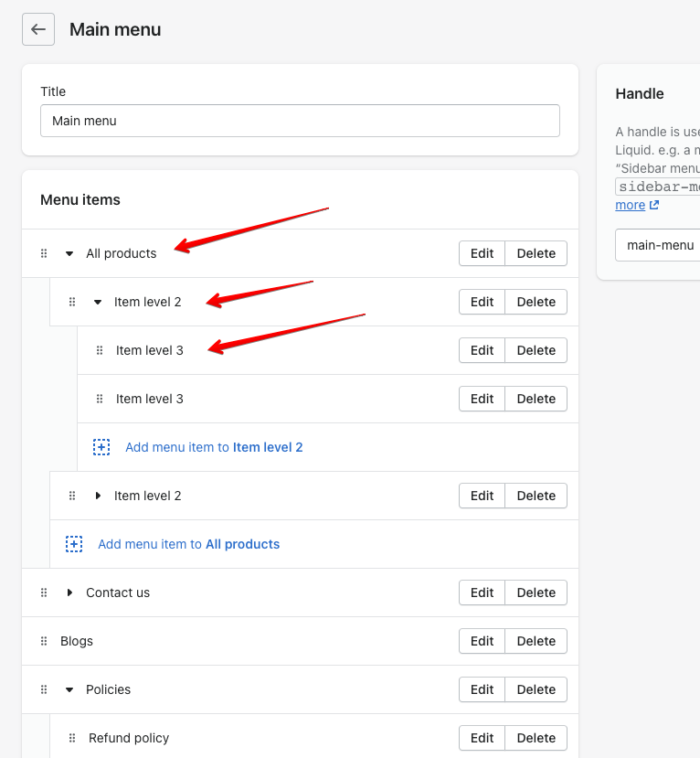
Task: Grab the drag handle for Policies
Action: [44, 689]
